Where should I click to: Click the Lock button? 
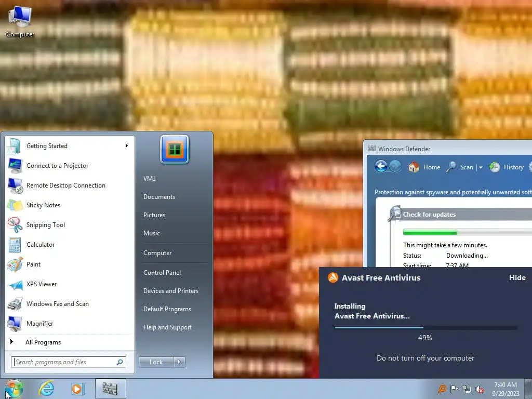click(156, 362)
